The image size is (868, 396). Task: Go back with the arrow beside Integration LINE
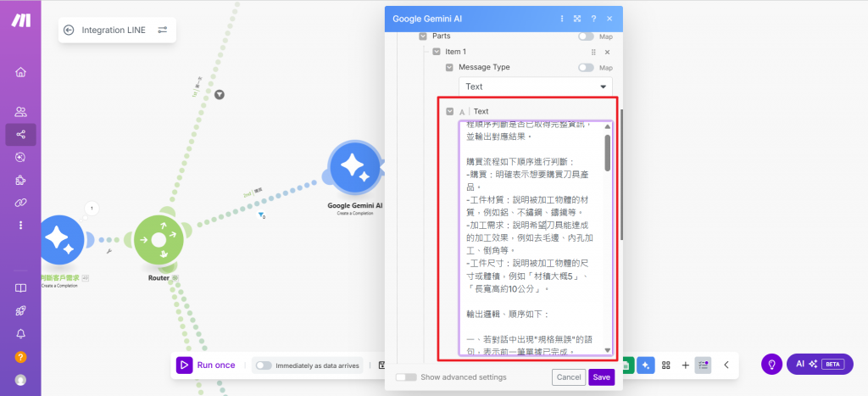coord(69,30)
